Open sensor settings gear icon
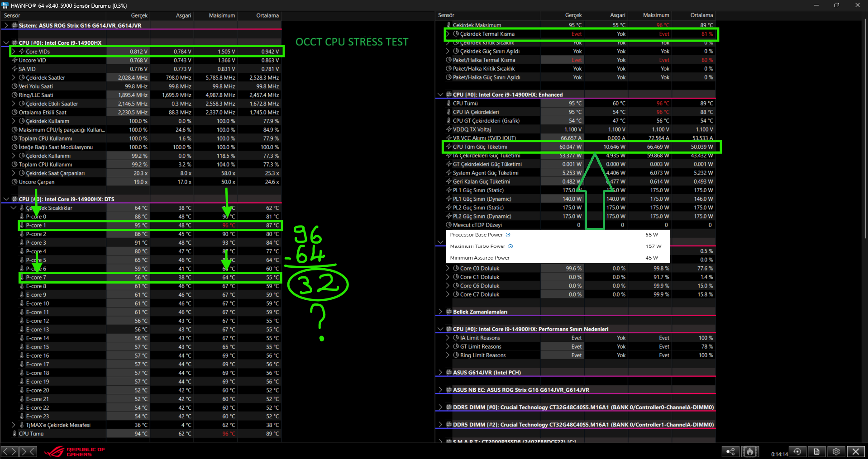 click(x=836, y=451)
